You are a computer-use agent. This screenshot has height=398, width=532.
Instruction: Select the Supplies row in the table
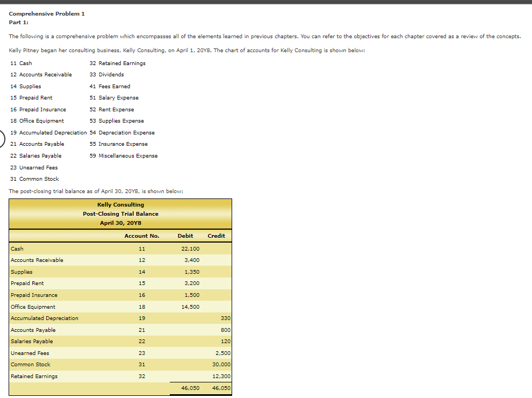[x=64, y=272]
